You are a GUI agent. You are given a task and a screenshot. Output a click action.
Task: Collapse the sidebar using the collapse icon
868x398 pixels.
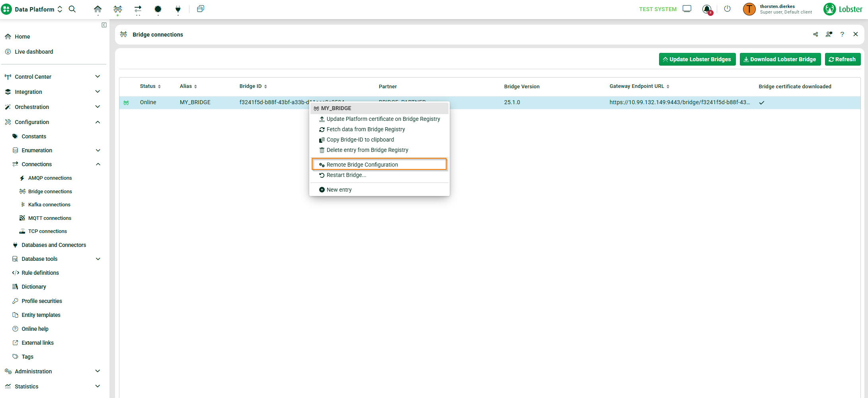pyautogui.click(x=104, y=25)
